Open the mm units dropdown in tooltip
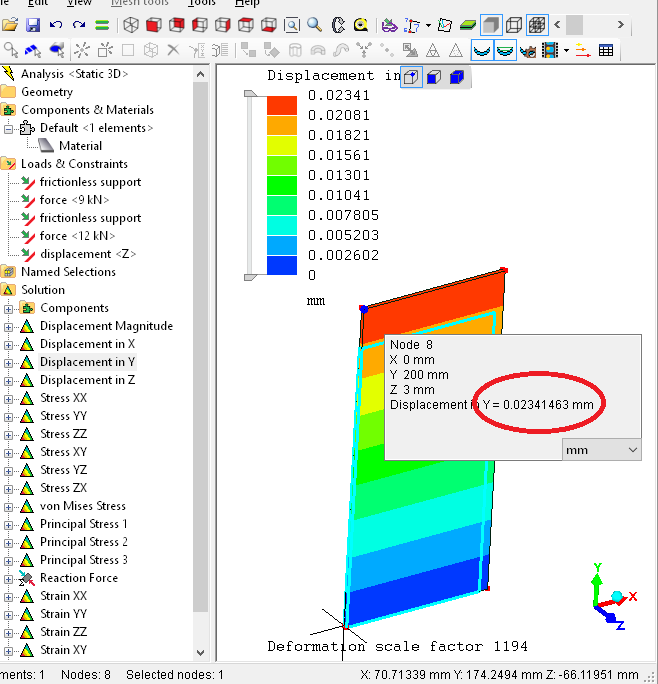This screenshot has height=684, width=658. (x=602, y=450)
